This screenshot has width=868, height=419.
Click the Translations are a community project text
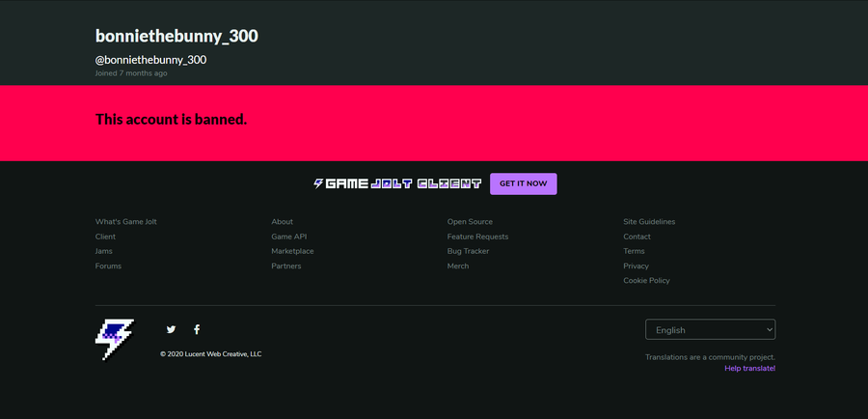(710, 357)
